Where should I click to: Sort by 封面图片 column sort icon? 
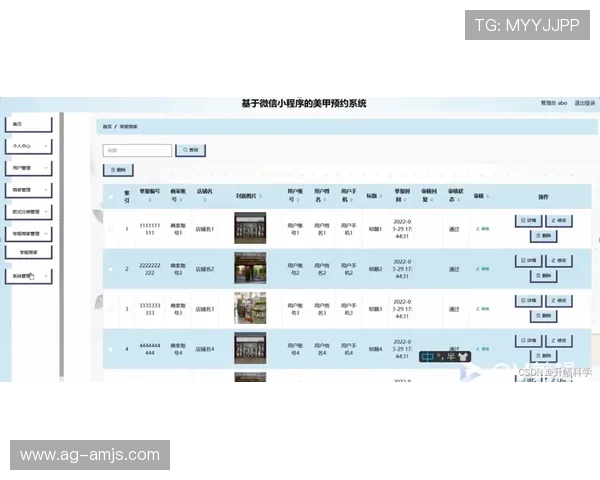pyautogui.click(x=260, y=196)
